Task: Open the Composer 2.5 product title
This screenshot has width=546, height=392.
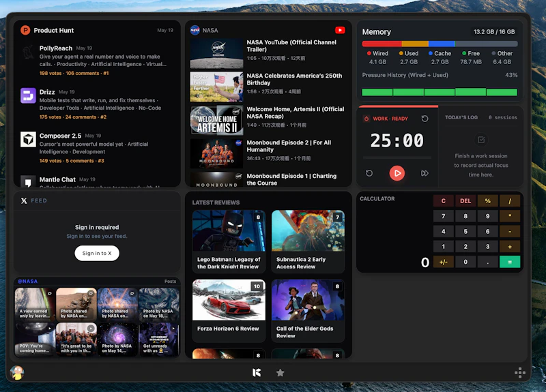Action: 60,136
